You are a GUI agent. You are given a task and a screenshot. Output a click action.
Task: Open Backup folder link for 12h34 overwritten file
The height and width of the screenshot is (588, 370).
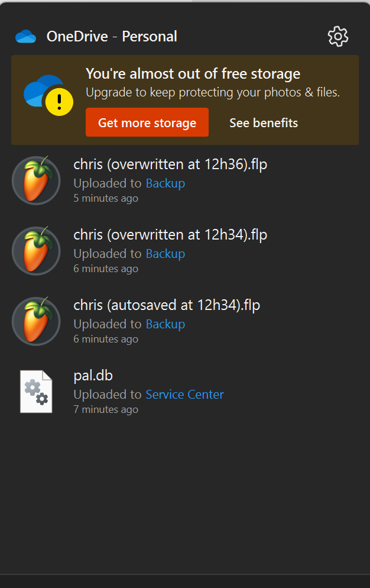[165, 254]
